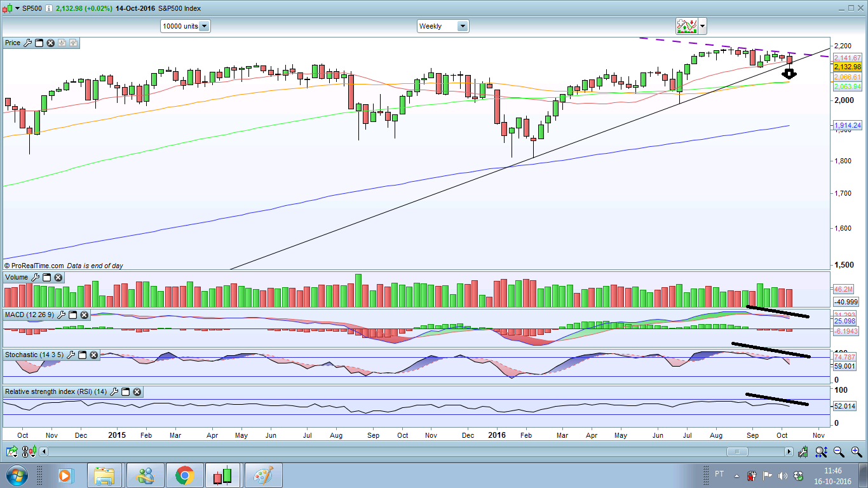
Task: Click the Volume panel label
Action: point(17,278)
